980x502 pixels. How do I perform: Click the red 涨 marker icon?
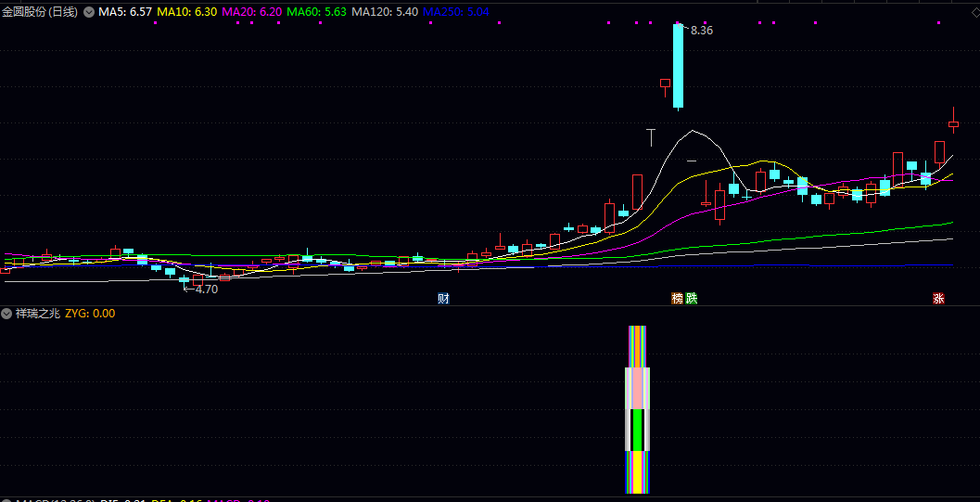[x=939, y=299]
